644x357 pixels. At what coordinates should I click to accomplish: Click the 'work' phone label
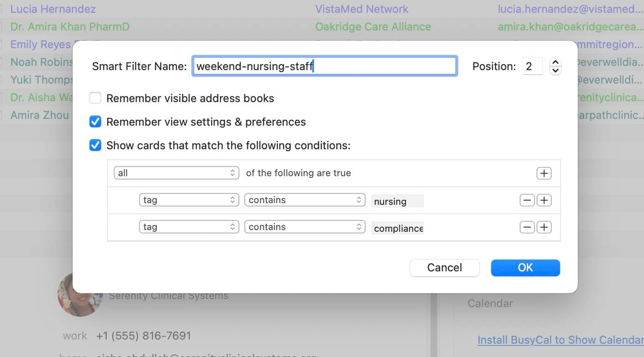(x=75, y=336)
